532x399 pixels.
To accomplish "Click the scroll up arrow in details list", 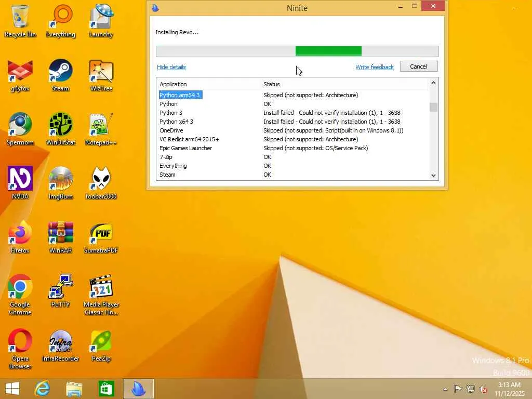I will 433,83.
